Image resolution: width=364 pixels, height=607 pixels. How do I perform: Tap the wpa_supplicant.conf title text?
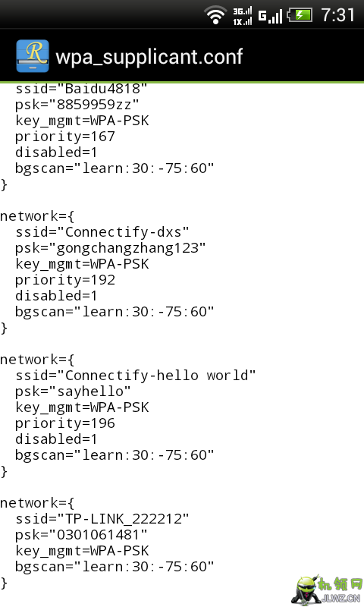(149, 57)
